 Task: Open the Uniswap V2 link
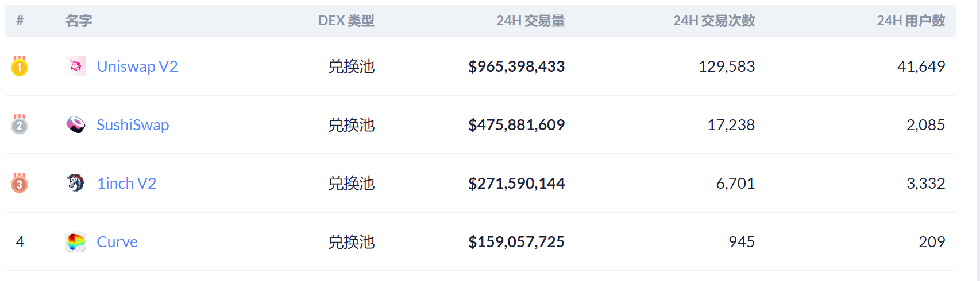coord(137,67)
